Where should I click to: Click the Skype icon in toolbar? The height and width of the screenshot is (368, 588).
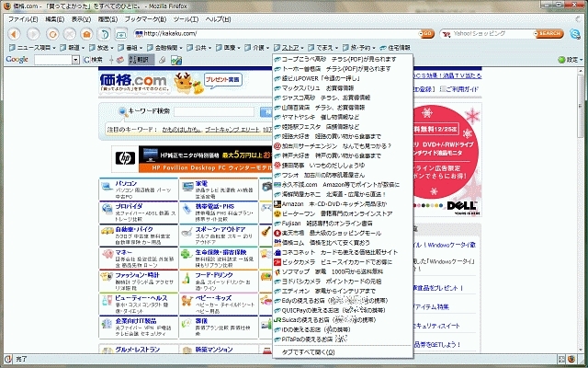coord(575,34)
